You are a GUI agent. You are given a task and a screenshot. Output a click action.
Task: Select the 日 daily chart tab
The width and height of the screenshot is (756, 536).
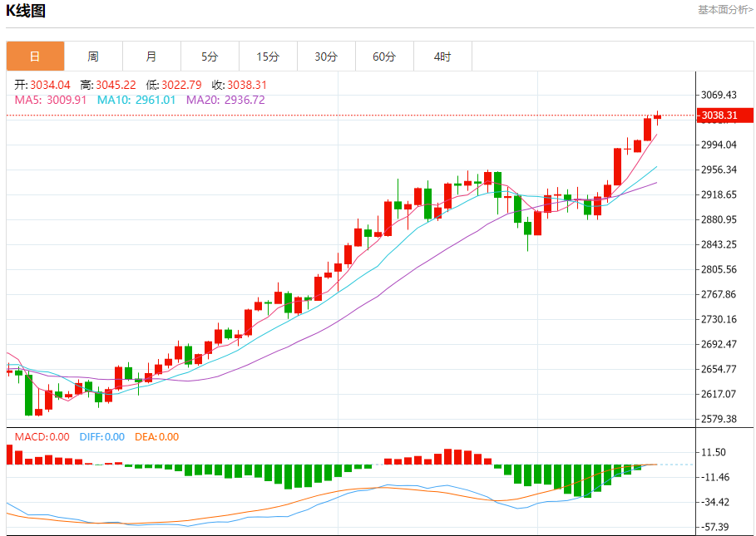click(x=35, y=57)
